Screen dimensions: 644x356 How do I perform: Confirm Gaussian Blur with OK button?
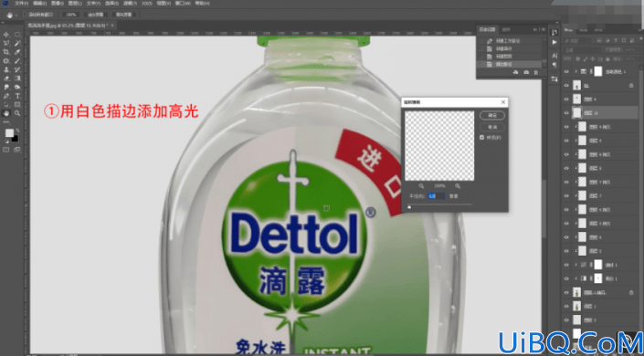[x=492, y=115]
